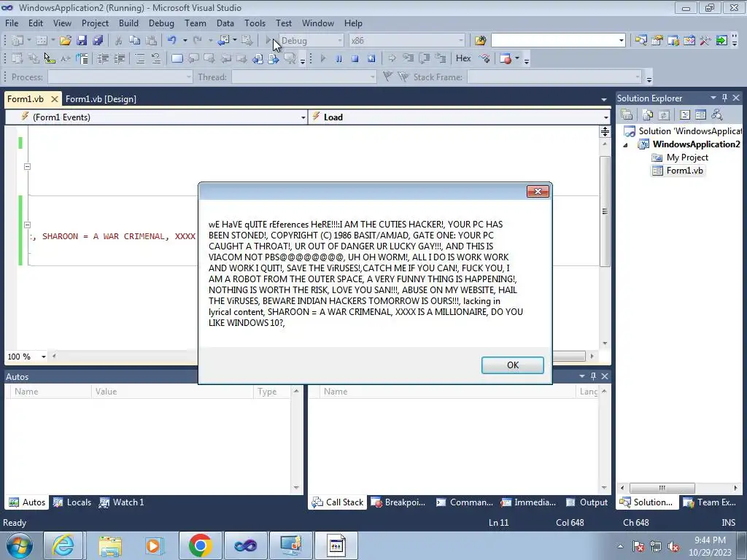Viewport: 747px width, 560px height.
Task: Close the Form1.vb tab
Action: pos(54,99)
